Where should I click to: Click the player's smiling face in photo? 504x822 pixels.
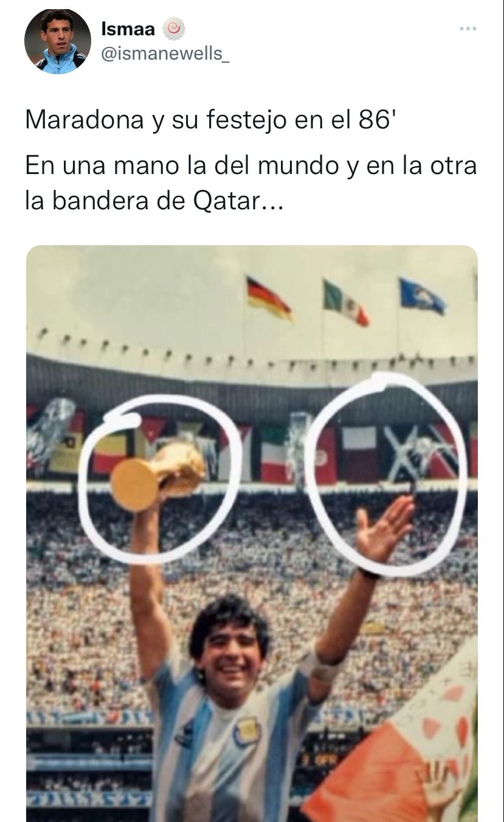coord(232,647)
